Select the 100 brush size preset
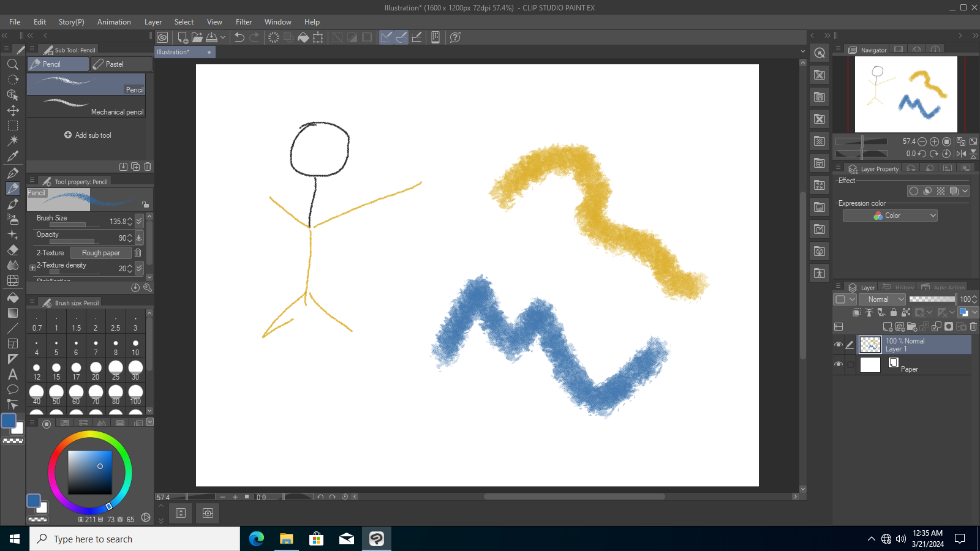The image size is (980, 551). (x=135, y=394)
